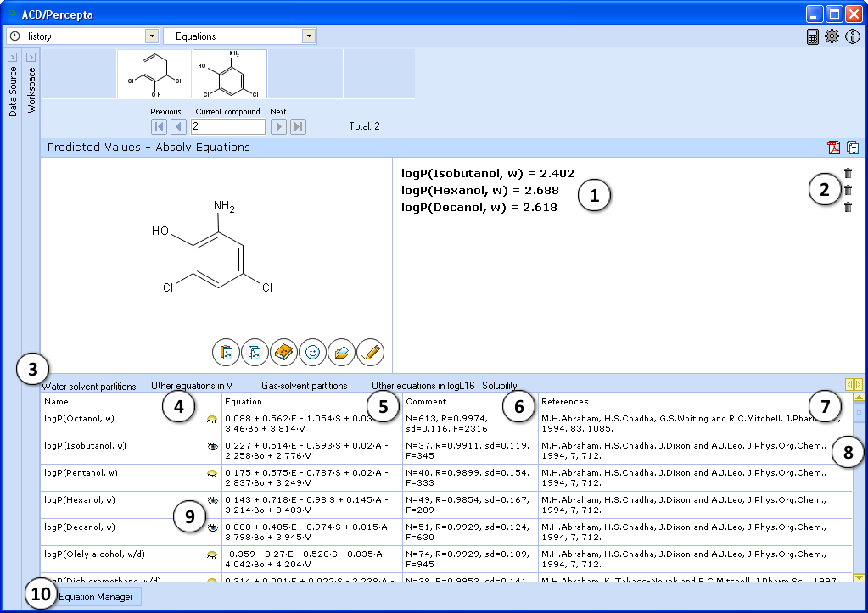Paste structure from clipboard icon
The width and height of the screenshot is (868, 613).
[226, 352]
